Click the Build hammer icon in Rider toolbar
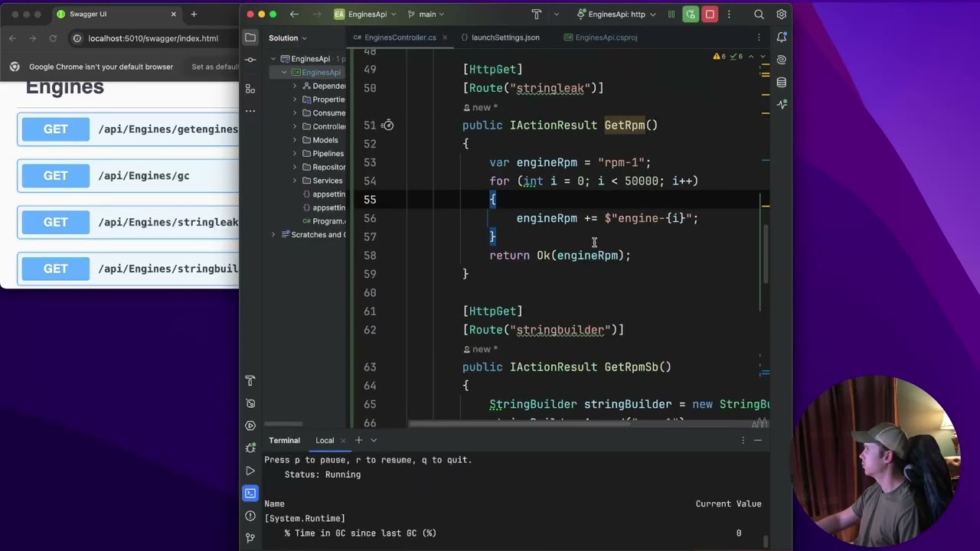This screenshot has height=551, width=980. click(x=536, y=14)
